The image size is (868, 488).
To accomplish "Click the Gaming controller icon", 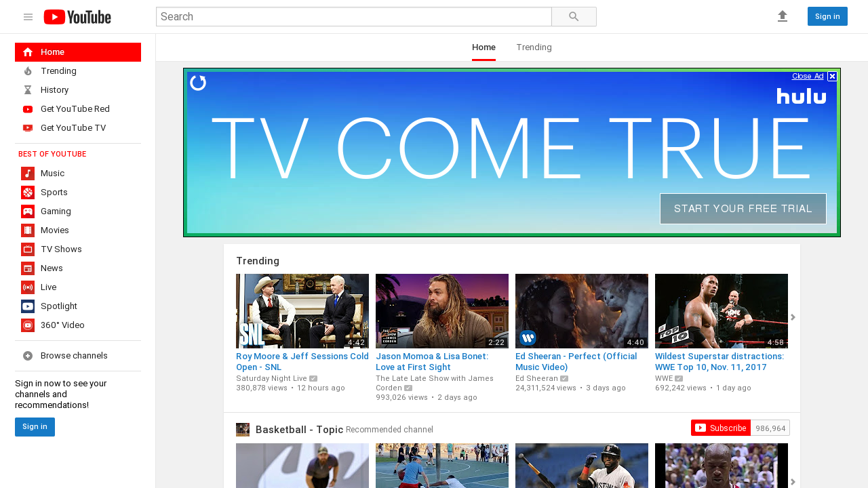I will (28, 211).
